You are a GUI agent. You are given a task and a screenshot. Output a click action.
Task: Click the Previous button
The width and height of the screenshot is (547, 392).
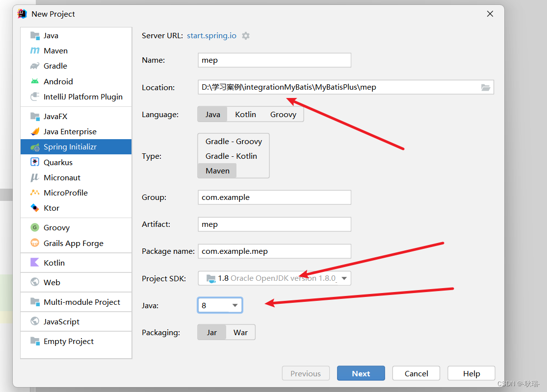point(306,373)
